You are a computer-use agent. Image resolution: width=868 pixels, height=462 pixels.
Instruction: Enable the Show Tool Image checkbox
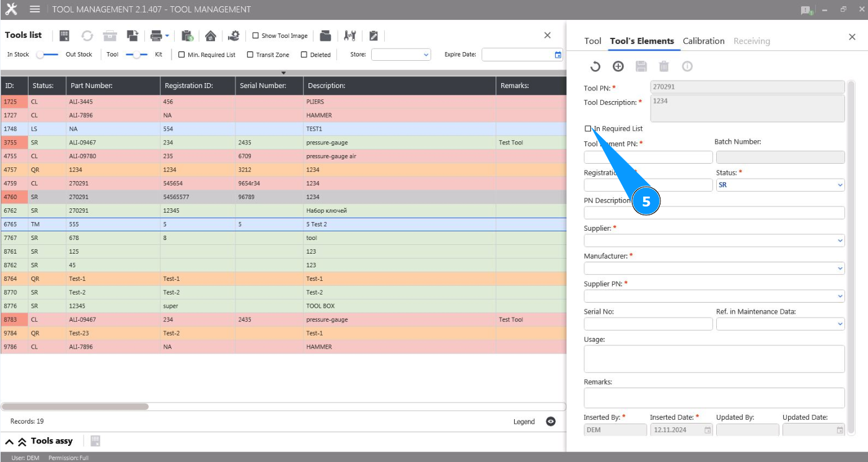tap(255, 36)
